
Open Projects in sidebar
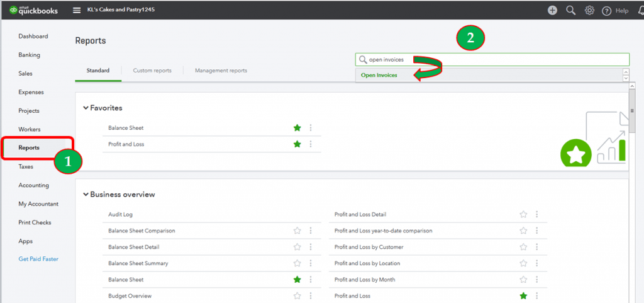pos(29,111)
